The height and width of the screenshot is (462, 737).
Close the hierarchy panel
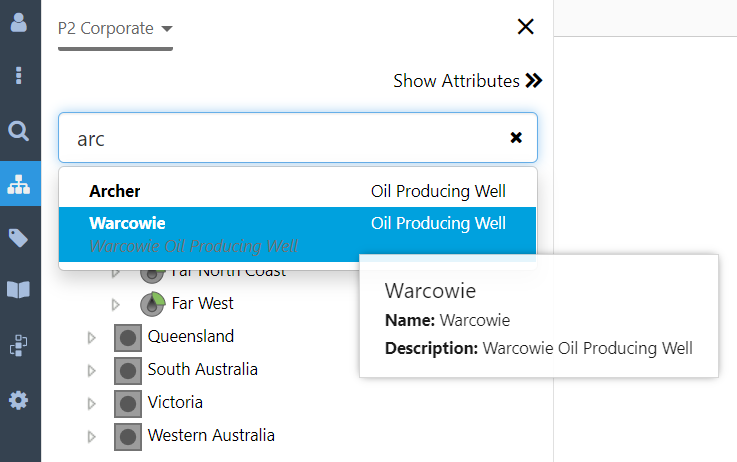[525, 27]
